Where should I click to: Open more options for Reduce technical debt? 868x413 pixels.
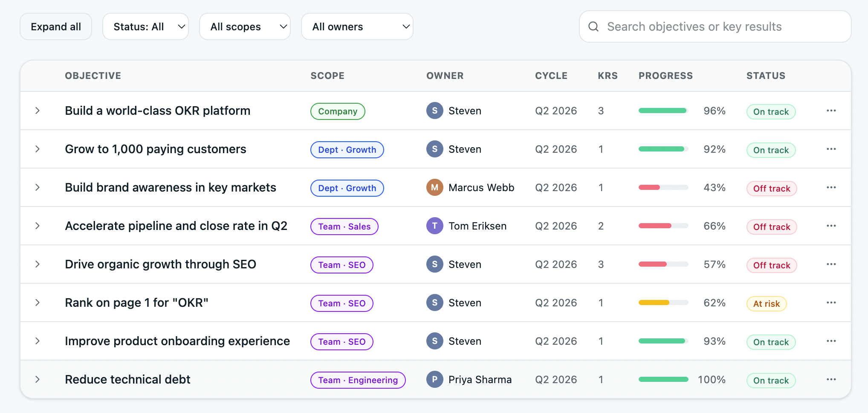(x=831, y=379)
